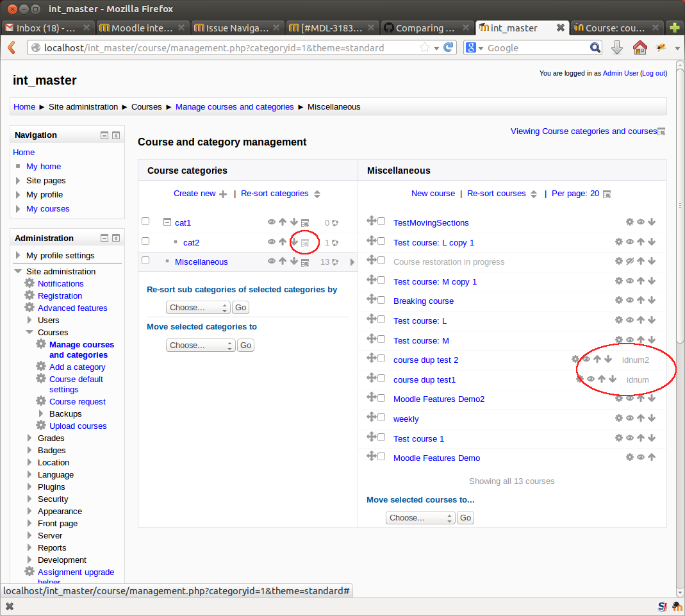Open Upload courses admin link
The width and height of the screenshot is (685, 616).
pyautogui.click(x=78, y=426)
